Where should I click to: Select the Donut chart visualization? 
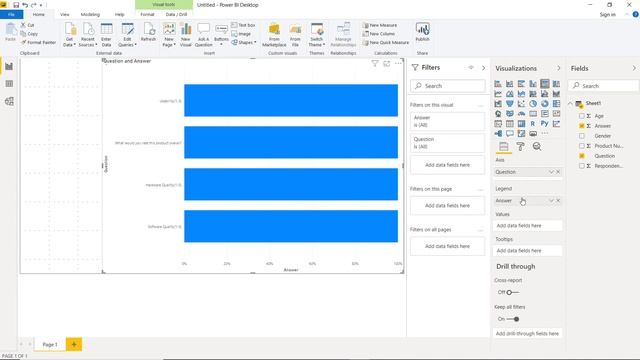[544, 104]
